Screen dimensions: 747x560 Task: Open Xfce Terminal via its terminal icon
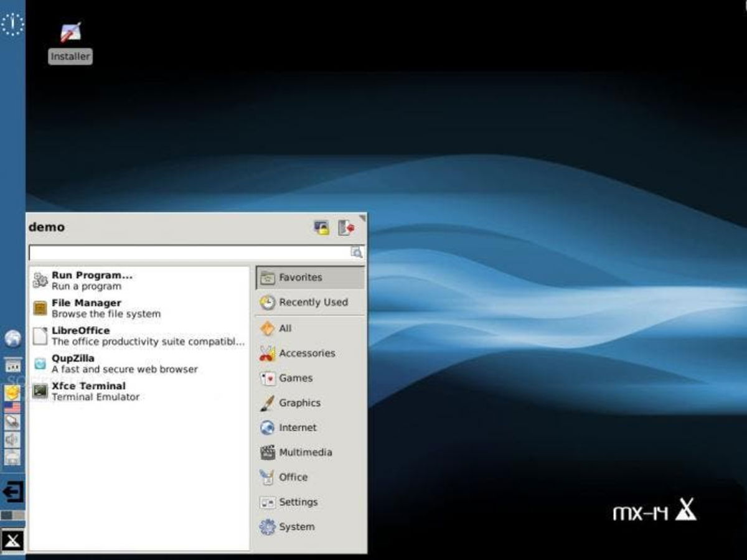[41, 391]
